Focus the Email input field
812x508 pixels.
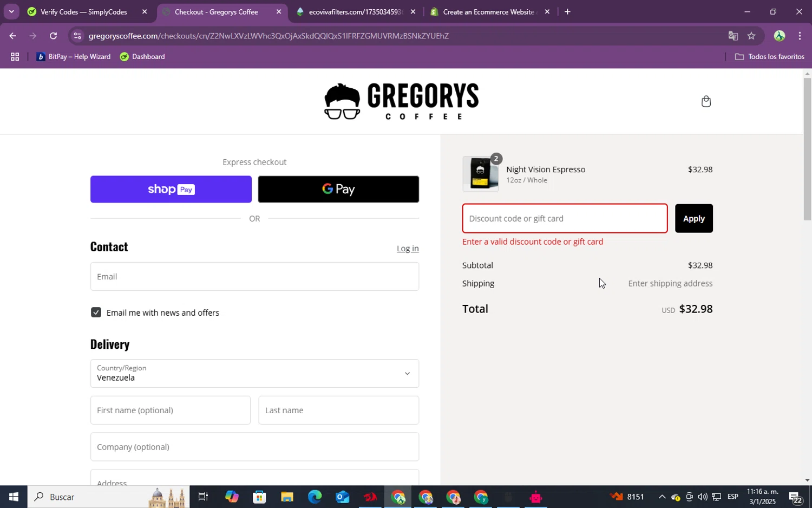coord(254,276)
